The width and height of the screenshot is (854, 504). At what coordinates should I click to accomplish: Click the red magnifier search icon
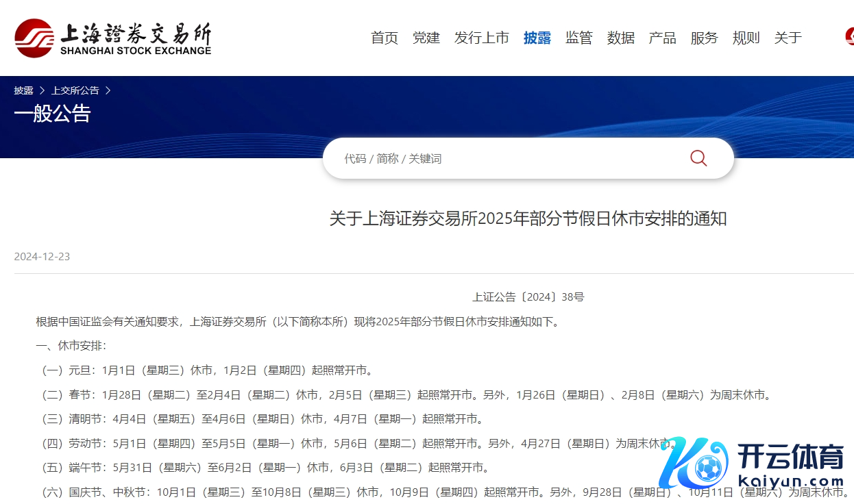[x=698, y=158]
